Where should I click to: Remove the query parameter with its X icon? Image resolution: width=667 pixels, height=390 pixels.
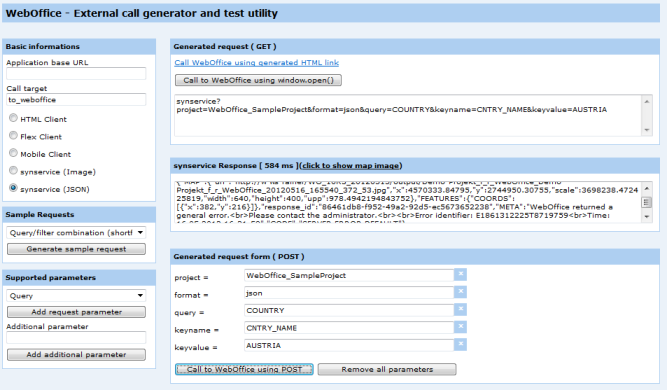(460, 309)
